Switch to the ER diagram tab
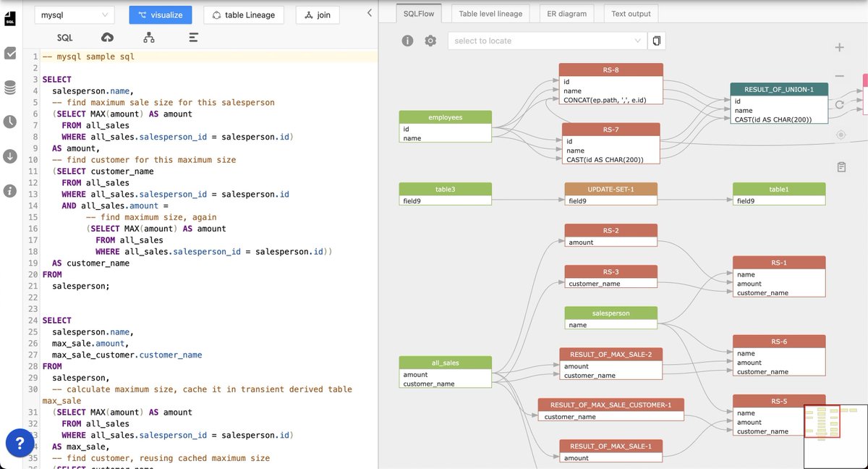This screenshot has height=469, width=868. (x=567, y=13)
